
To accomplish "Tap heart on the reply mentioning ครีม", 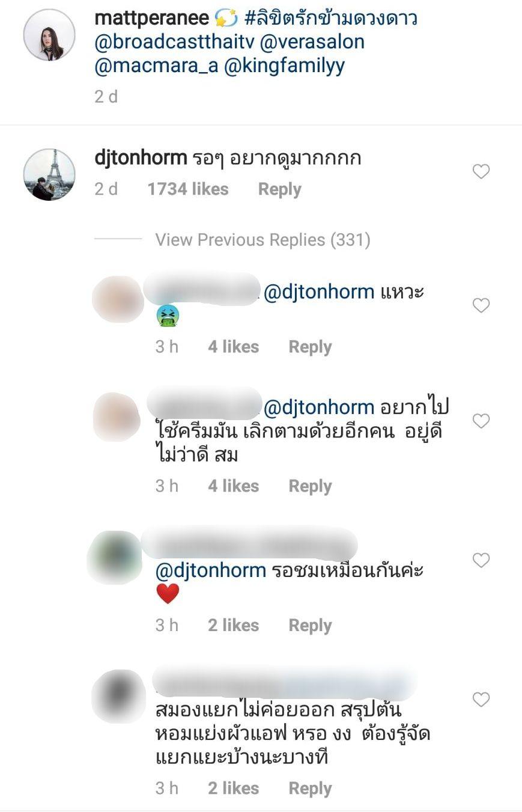I will pos(481,421).
